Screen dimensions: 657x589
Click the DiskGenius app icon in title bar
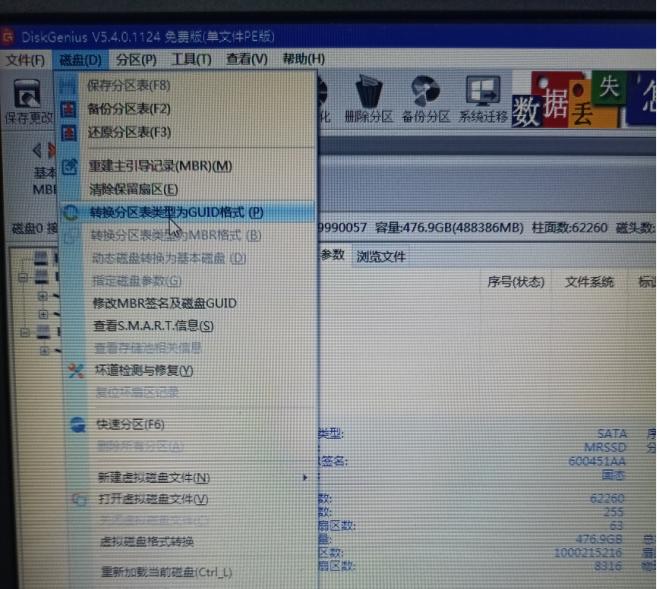tap(8, 37)
